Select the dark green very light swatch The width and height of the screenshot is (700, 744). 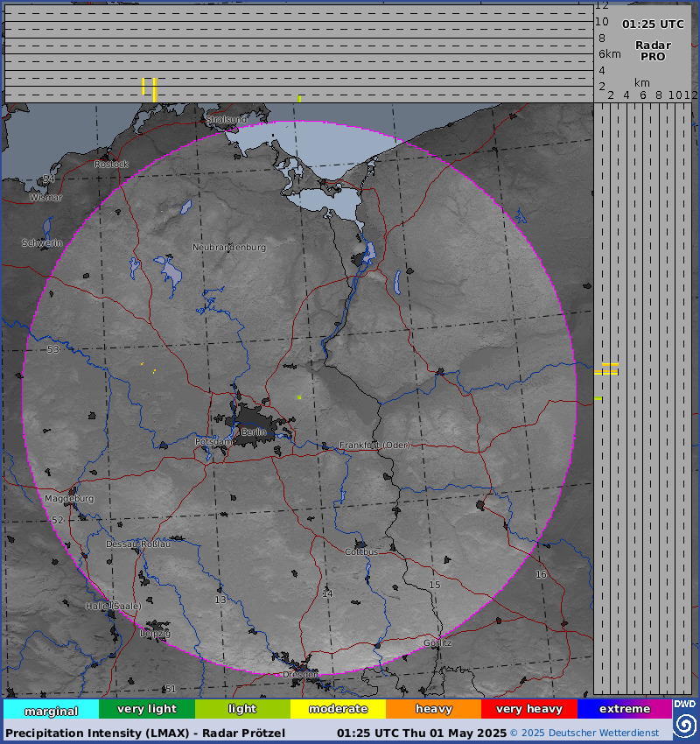(x=146, y=709)
